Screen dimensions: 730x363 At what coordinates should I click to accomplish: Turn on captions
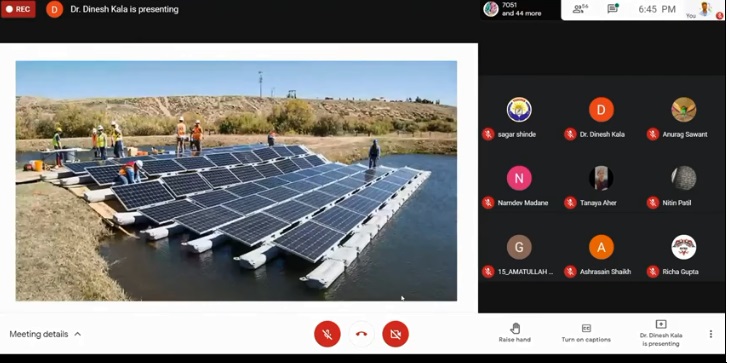click(x=586, y=333)
